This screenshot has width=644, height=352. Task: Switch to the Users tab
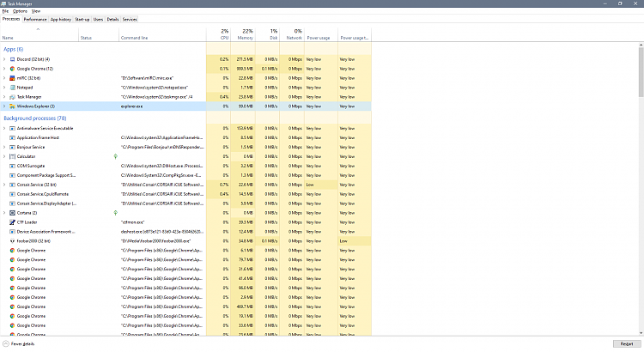pos(98,19)
